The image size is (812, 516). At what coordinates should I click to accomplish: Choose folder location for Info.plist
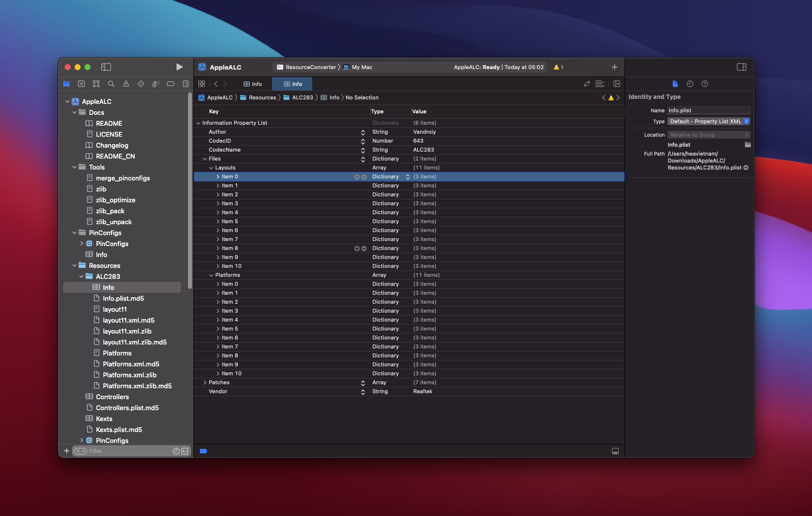(x=747, y=145)
